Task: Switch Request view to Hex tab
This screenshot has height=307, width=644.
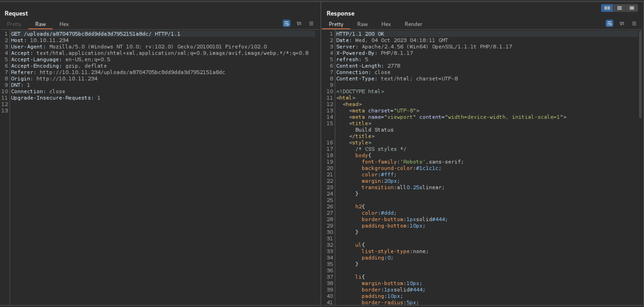Action: pos(64,24)
